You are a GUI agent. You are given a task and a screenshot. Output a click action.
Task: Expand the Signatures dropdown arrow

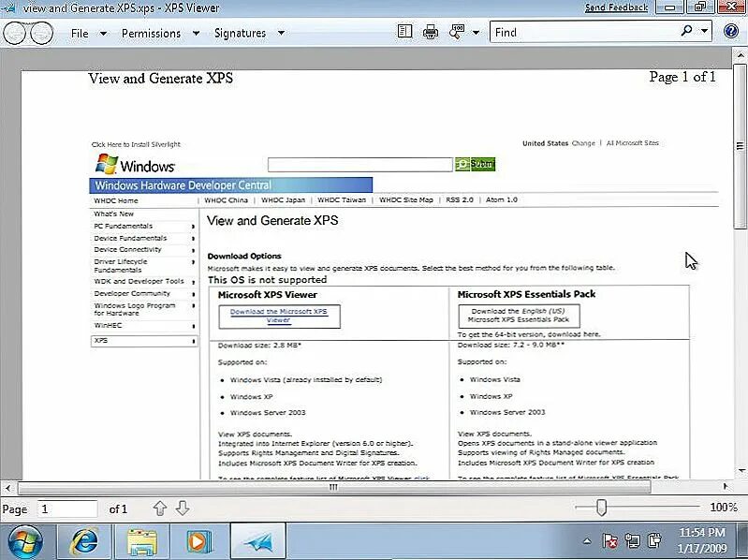[281, 34]
